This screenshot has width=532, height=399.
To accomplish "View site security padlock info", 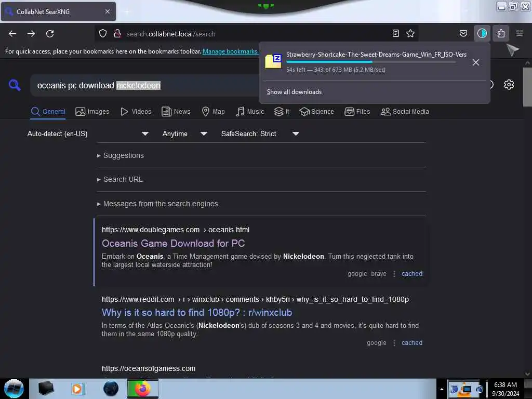I will click(x=117, y=34).
